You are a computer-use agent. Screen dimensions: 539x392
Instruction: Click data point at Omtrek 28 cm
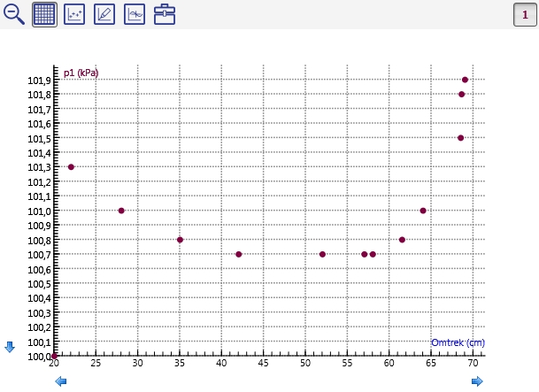coord(121,211)
